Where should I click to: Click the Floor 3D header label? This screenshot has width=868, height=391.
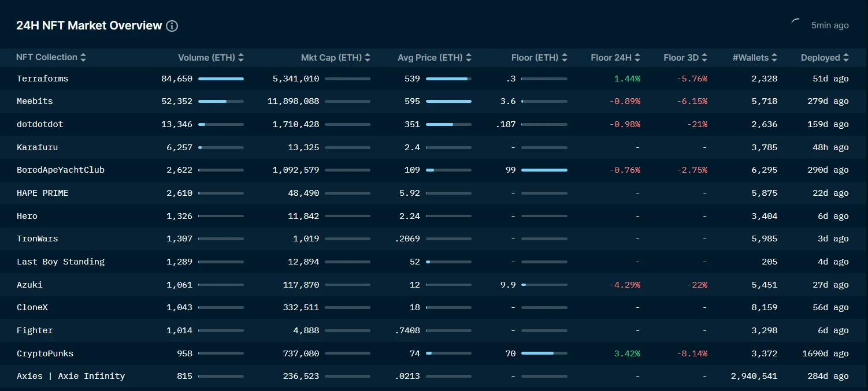681,58
